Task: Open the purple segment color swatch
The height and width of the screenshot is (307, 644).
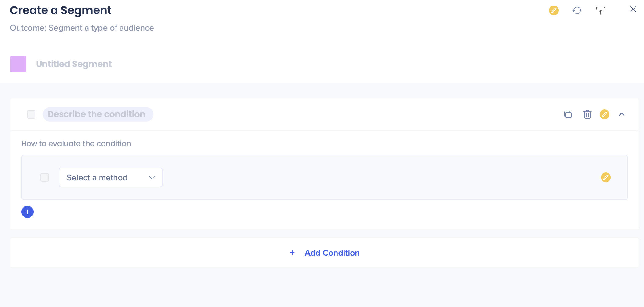Action: pyautogui.click(x=18, y=64)
